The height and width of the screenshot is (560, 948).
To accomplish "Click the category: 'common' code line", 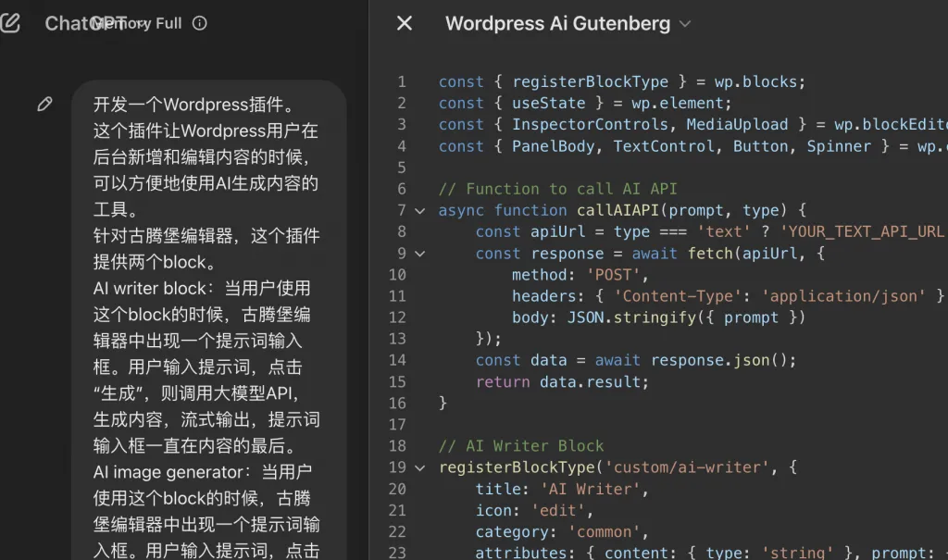I will click(x=559, y=531).
